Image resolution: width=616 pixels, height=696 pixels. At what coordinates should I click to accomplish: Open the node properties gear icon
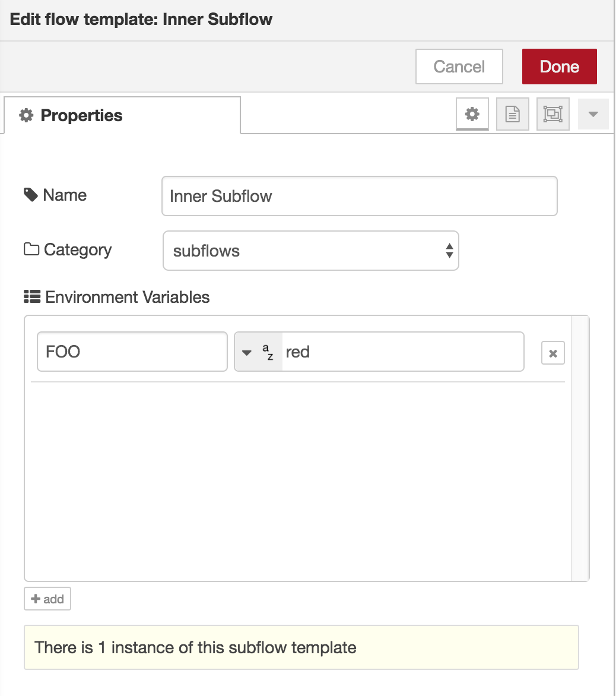472,114
